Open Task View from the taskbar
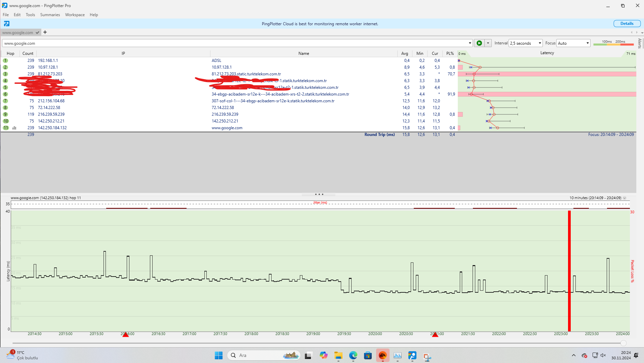Image resolution: width=644 pixels, height=363 pixels. (x=308, y=356)
